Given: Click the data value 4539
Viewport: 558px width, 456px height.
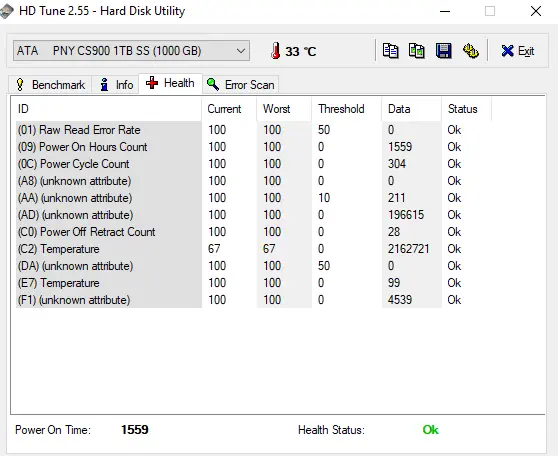Looking at the screenshot, I should tap(400, 300).
